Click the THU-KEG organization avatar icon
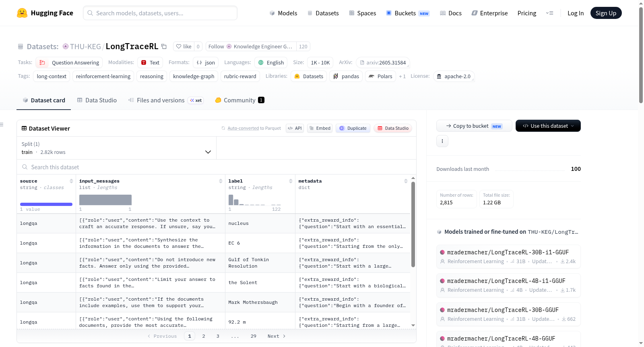 click(x=66, y=46)
